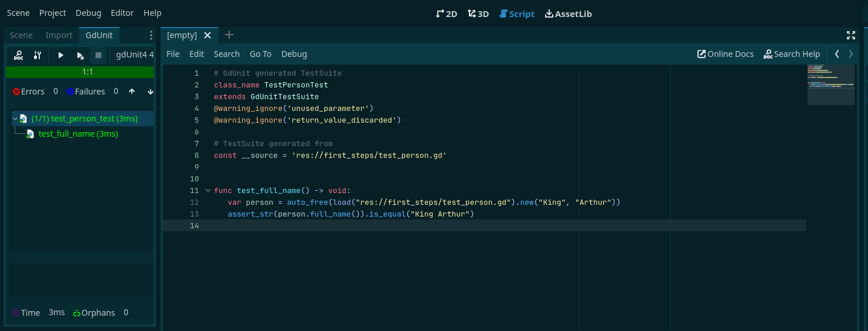Open Online Docs link
This screenshot has width=868, height=331.
pos(725,54)
